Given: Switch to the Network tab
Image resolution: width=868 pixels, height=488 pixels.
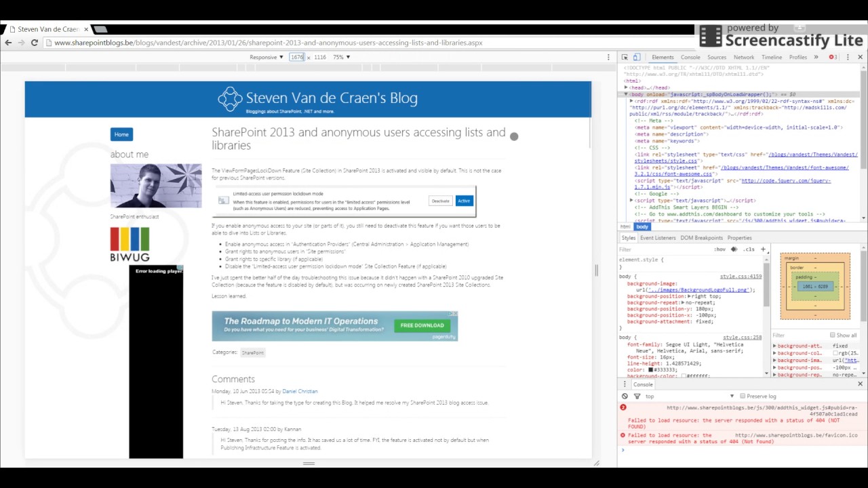Looking at the screenshot, I should pyautogui.click(x=744, y=58).
